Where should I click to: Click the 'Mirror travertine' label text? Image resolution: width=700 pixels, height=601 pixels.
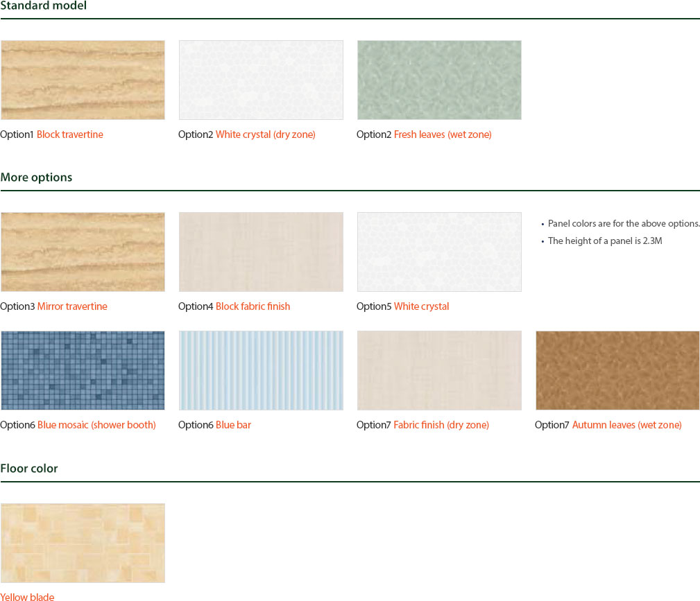click(72, 306)
